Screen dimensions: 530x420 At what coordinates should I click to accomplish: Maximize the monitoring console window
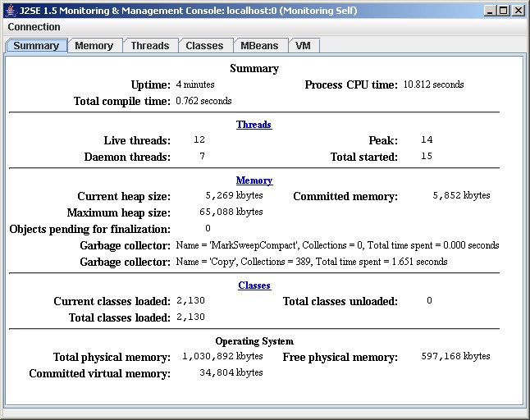click(503, 11)
